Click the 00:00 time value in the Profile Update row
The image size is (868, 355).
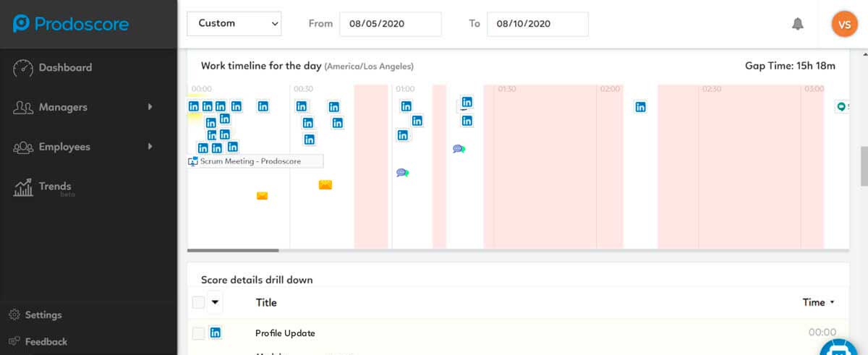(x=822, y=333)
